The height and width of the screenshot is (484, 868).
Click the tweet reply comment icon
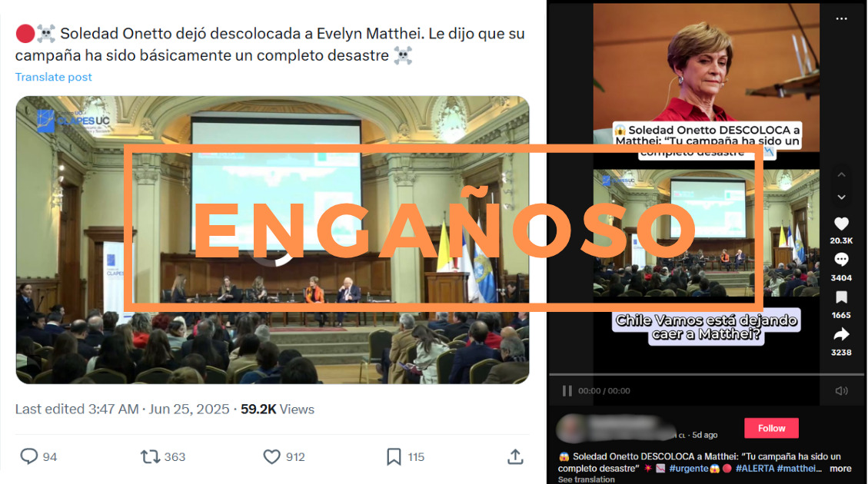point(28,456)
